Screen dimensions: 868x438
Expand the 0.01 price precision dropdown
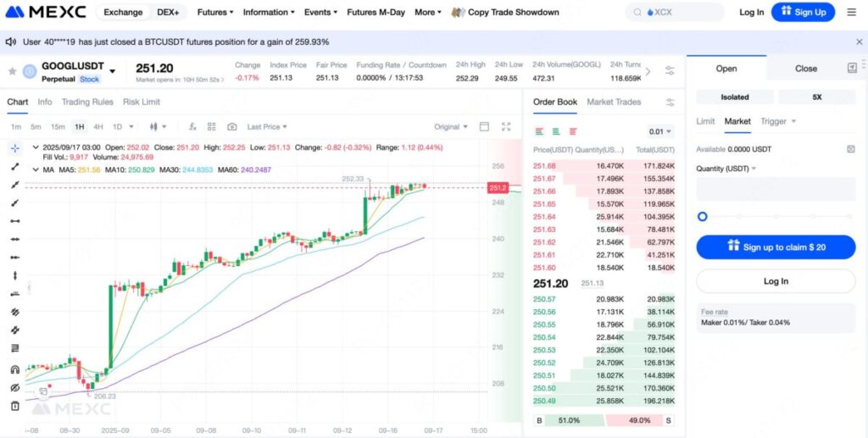[x=660, y=131]
